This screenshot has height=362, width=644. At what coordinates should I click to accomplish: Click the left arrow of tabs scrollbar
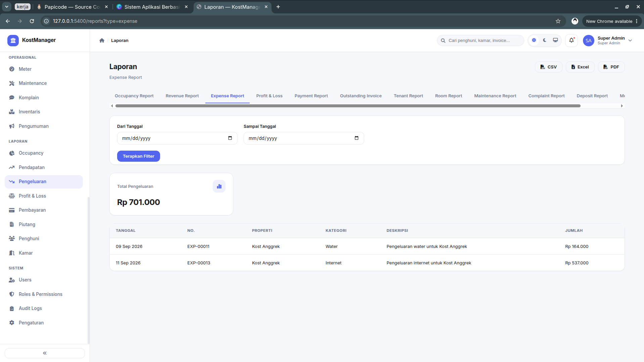(x=112, y=106)
